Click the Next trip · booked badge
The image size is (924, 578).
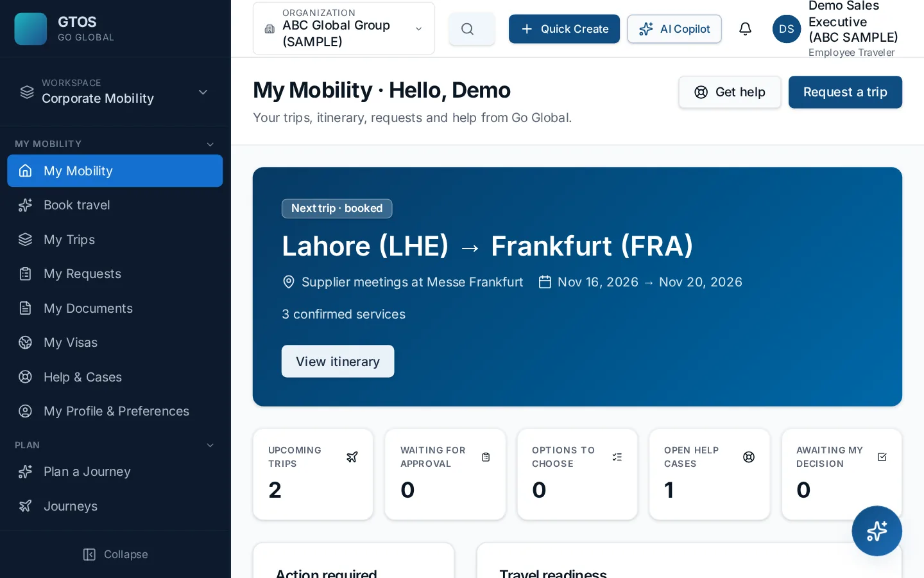click(337, 208)
